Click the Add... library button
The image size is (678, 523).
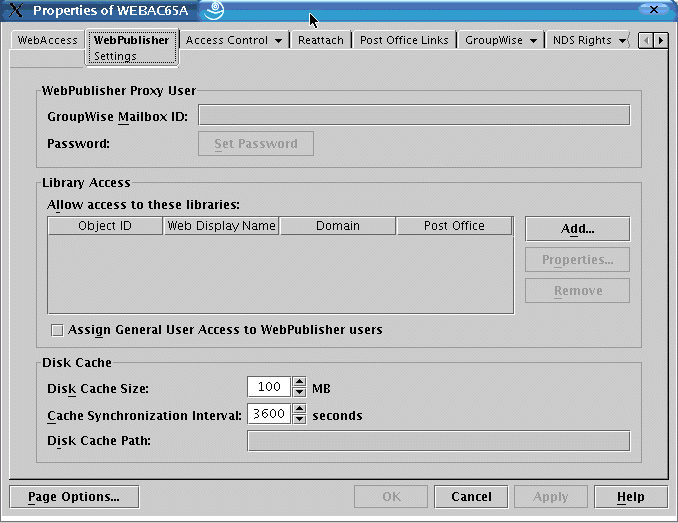(x=577, y=229)
